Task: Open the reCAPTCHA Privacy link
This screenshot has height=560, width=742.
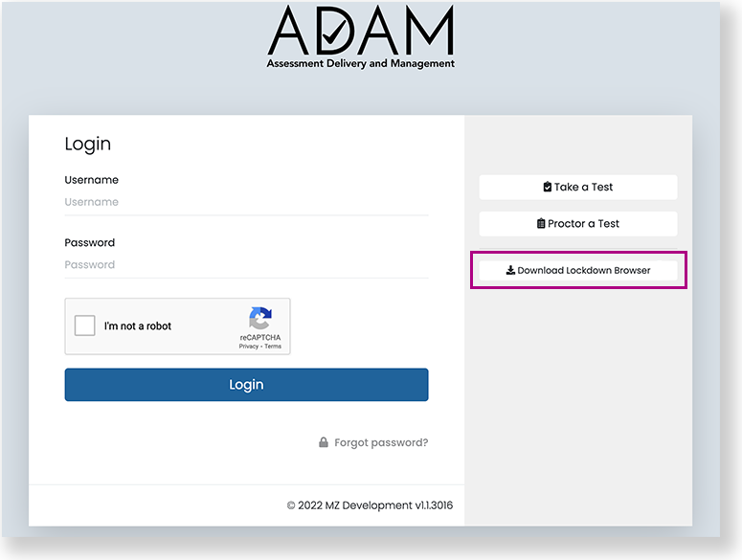Action: pos(248,347)
